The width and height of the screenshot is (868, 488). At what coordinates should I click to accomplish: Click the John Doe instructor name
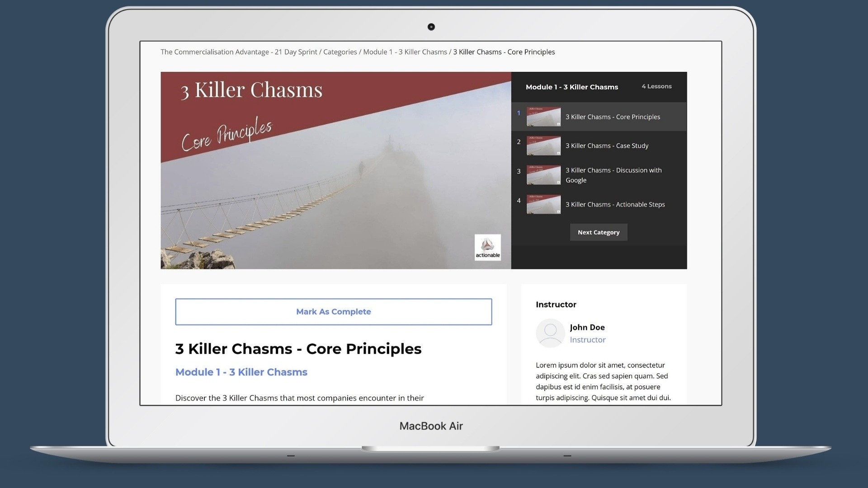(x=587, y=327)
